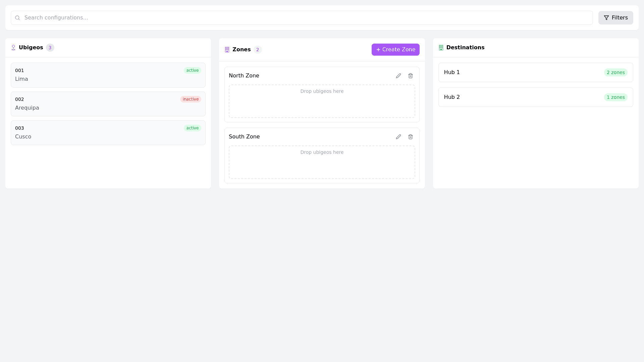The width and height of the screenshot is (644, 362).
Task: Select the Arequipa ubigeo card
Action: [x=108, y=104]
